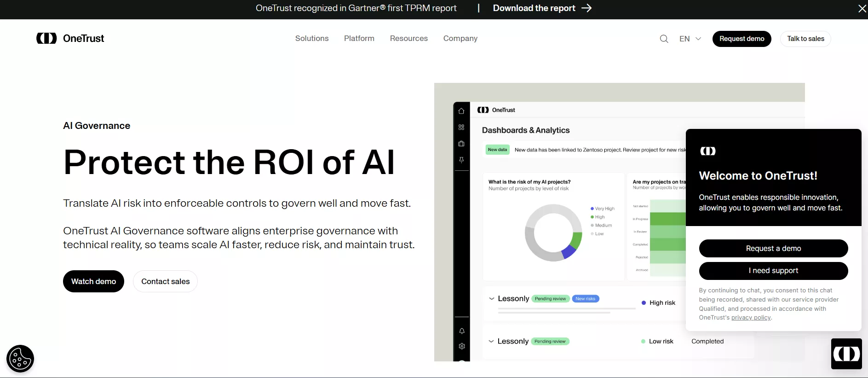Expand the EN language dropdown
This screenshot has height=378, width=868.
point(690,39)
